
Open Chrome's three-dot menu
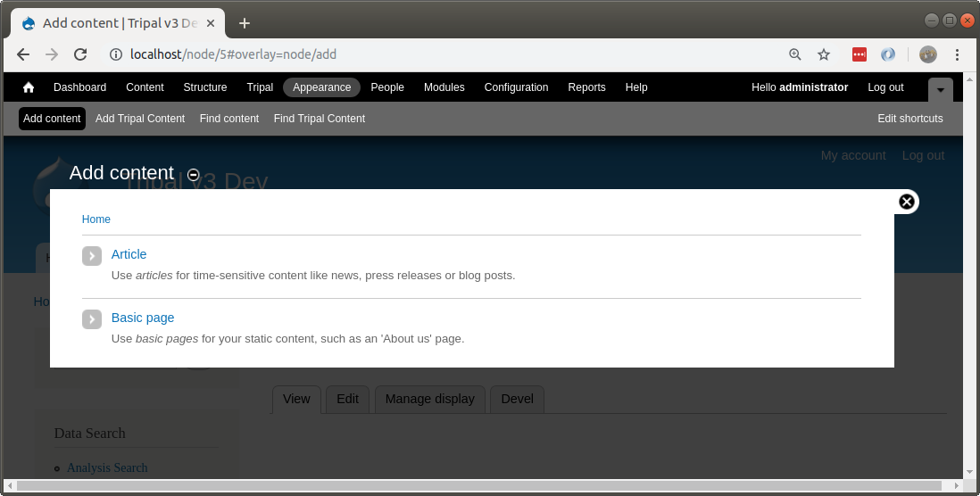click(957, 54)
